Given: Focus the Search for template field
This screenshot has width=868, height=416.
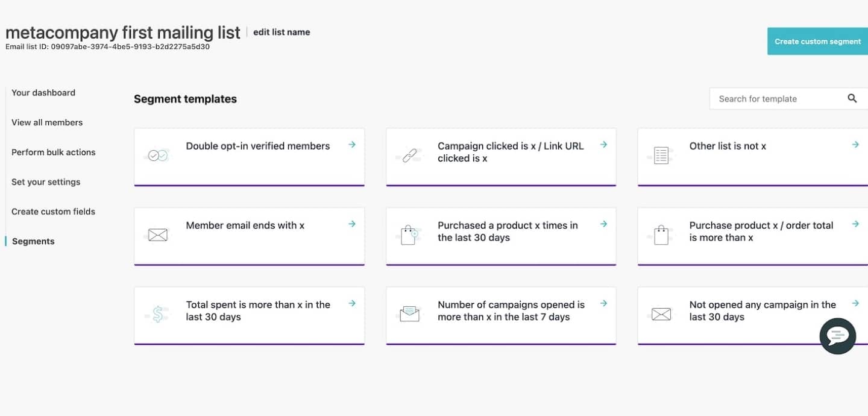Looking at the screenshot, I should click(788, 99).
